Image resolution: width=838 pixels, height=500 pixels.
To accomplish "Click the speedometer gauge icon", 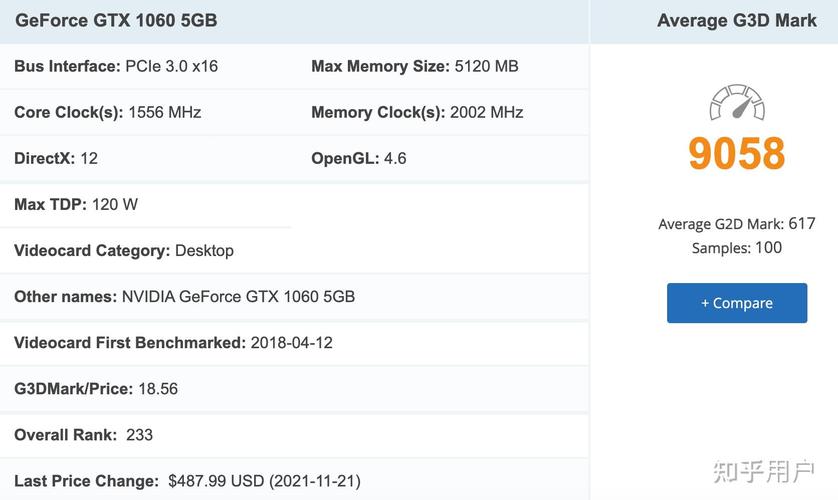I will tap(737, 103).
